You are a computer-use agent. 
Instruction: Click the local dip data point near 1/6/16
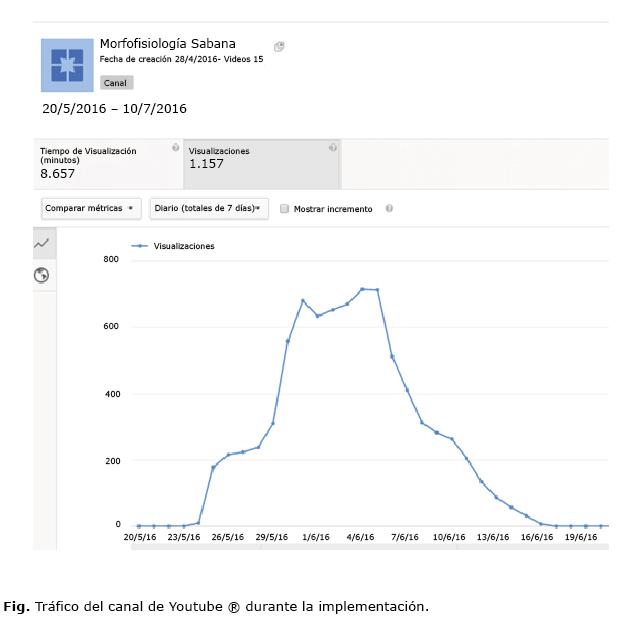[x=318, y=316]
